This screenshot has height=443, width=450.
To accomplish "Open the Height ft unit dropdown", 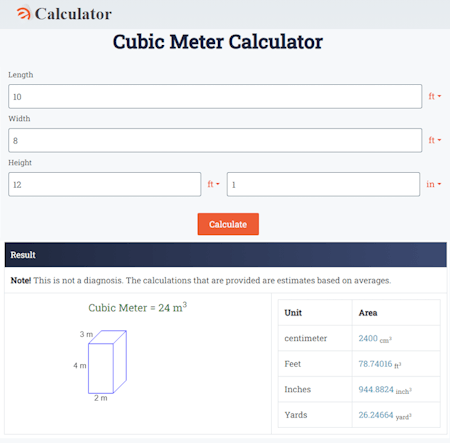I will (213, 184).
